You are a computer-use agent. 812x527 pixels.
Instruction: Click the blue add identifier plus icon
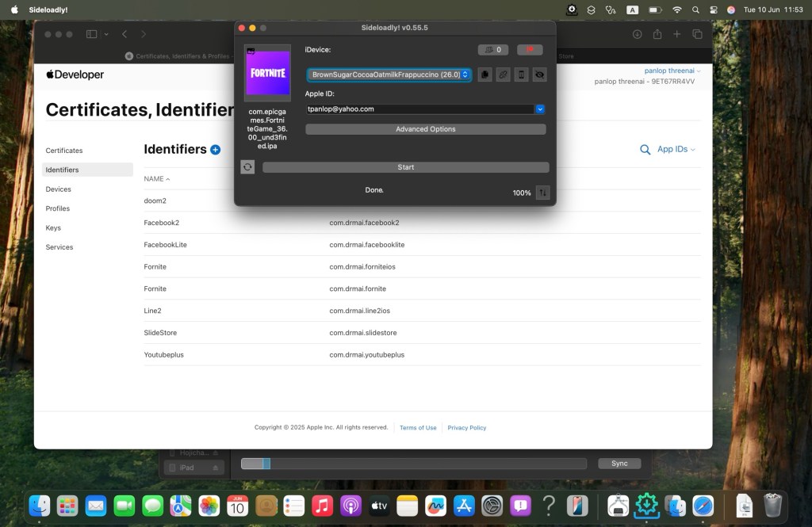coord(216,149)
